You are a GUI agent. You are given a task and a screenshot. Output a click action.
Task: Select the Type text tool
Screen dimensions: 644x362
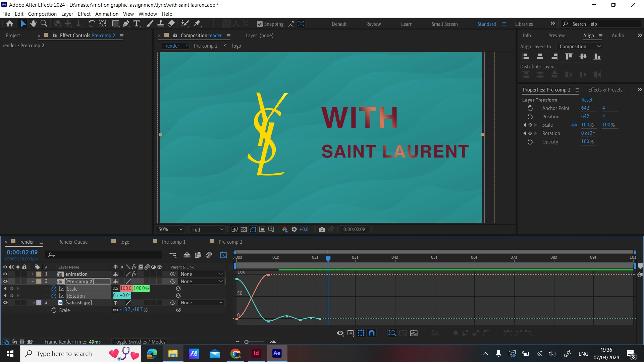pos(137,23)
